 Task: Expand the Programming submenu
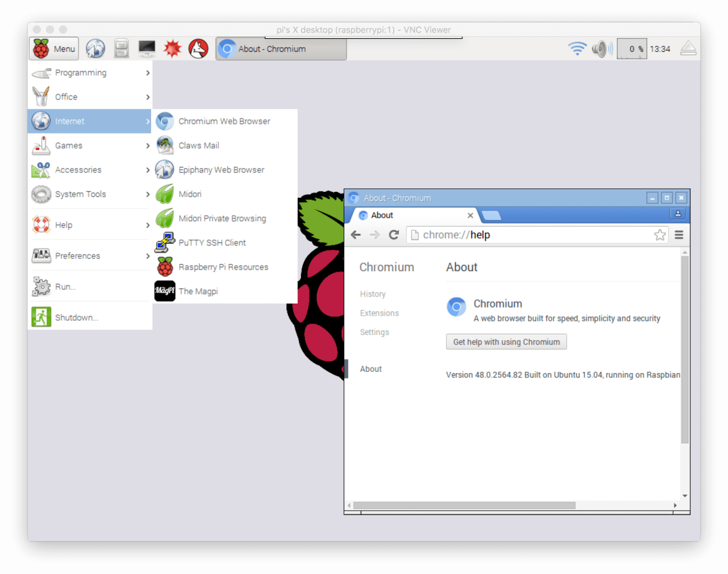[90, 73]
